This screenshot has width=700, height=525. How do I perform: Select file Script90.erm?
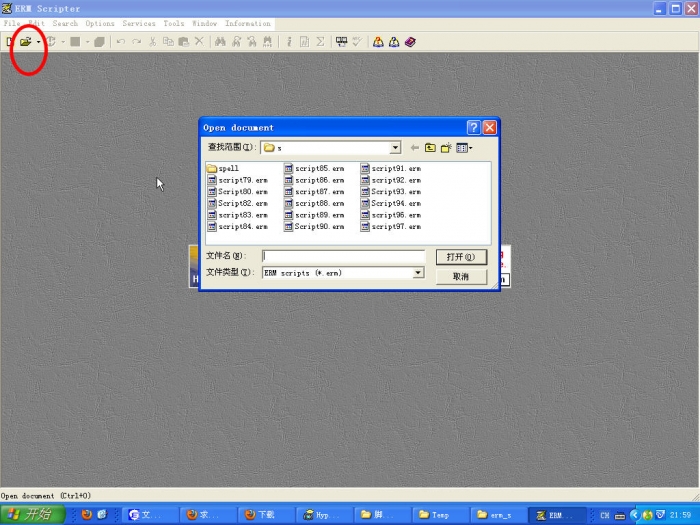(314, 226)
